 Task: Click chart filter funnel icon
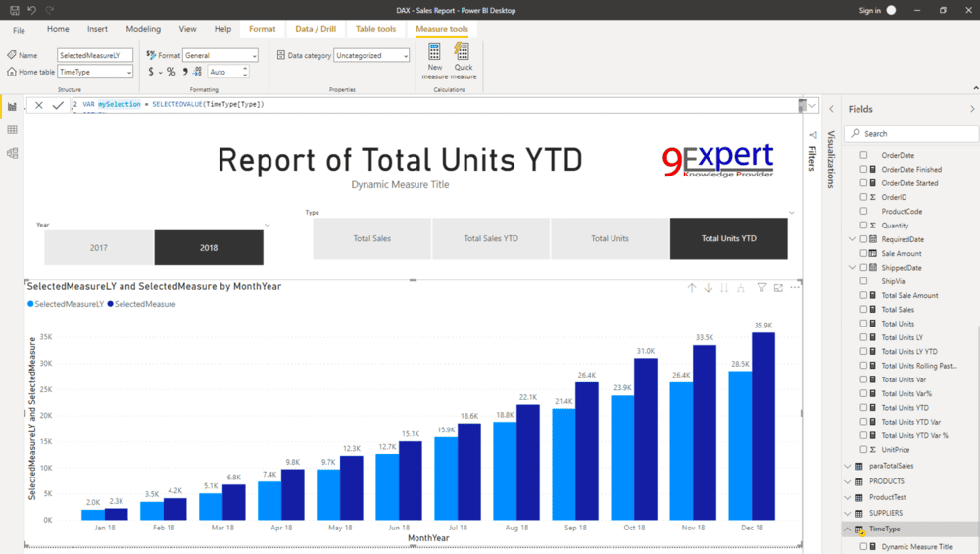761,288
